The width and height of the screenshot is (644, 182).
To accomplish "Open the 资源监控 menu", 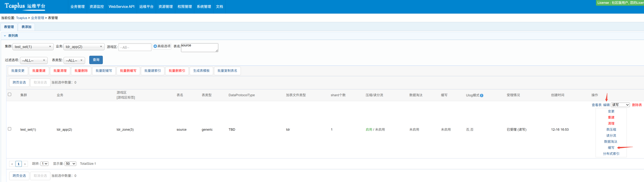I will click(97, 7).
